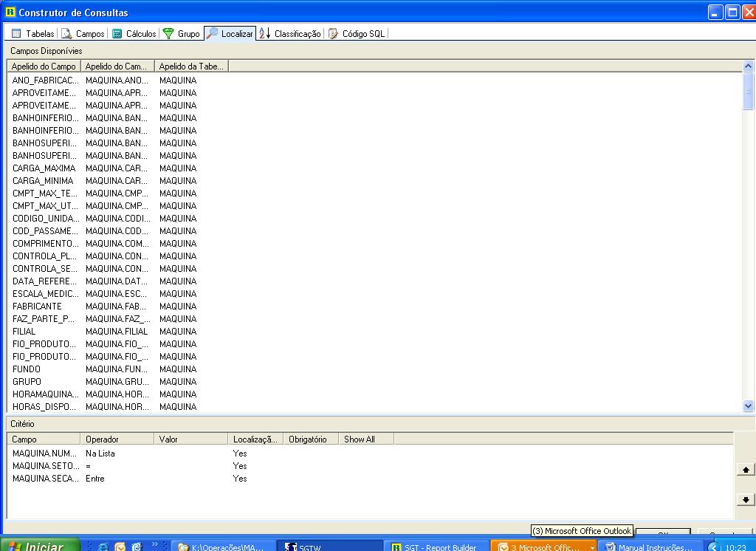
Task: Click the Localizar magnifier icon
Action: (x=213, y=33)
